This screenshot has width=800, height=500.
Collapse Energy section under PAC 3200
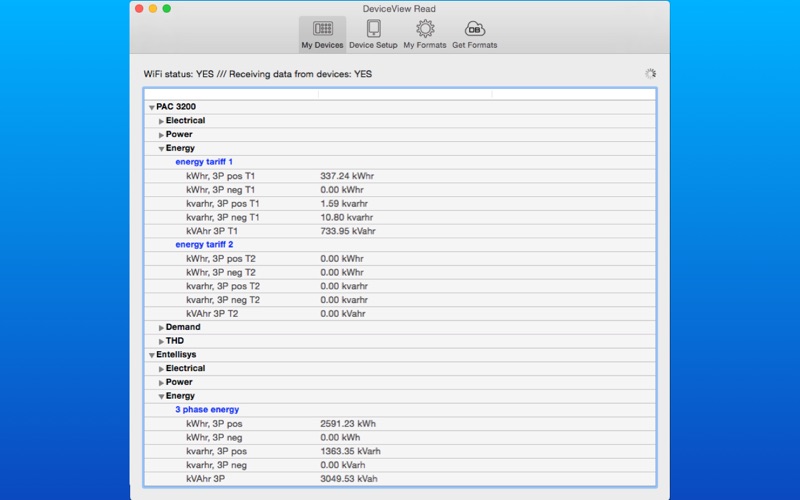162,149
